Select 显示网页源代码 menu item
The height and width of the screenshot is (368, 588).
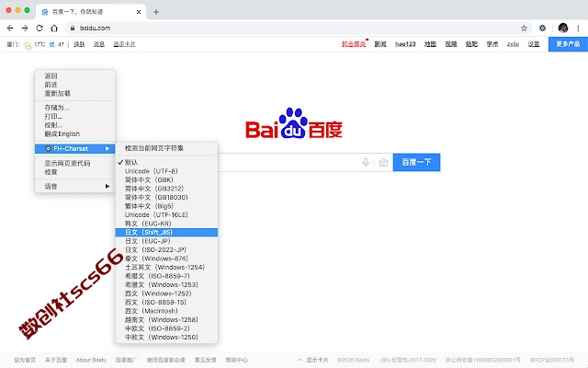click(74, 164)
